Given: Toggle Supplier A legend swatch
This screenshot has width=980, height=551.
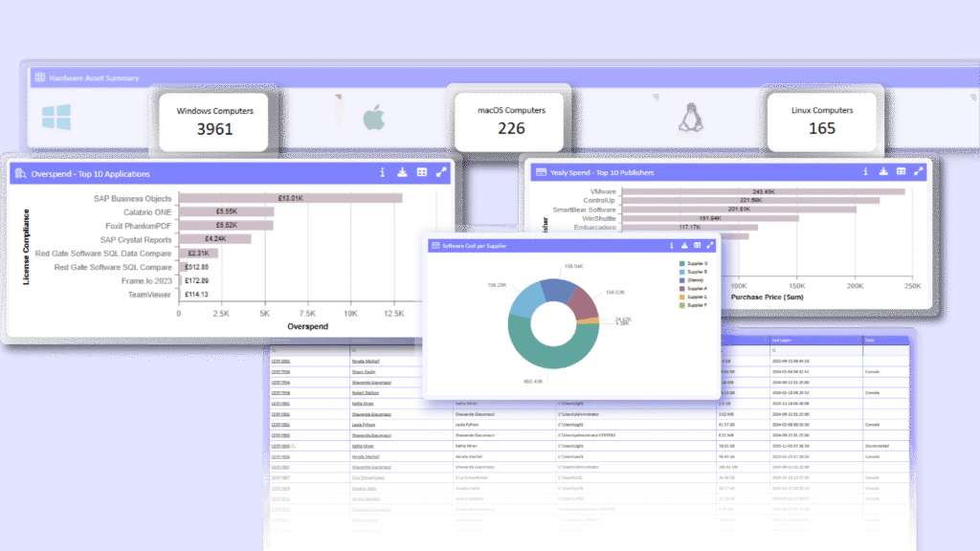Looking at the screenshot, I should [x=681, y=289].
